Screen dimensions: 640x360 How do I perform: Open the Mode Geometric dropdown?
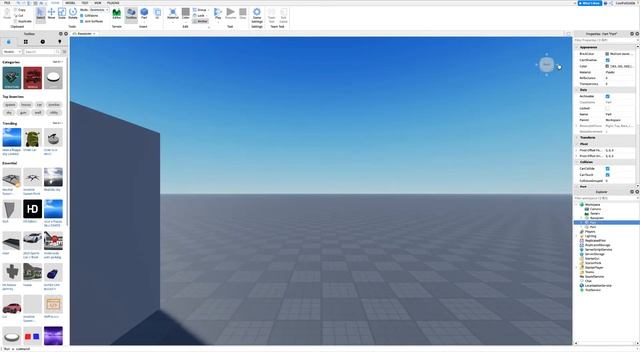coord(94,9)
